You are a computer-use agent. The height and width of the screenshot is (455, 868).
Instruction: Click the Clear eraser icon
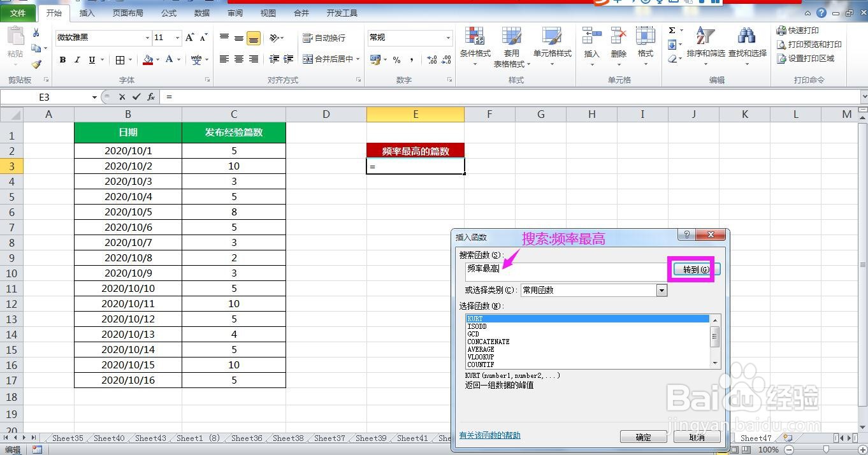pyautogui.click(x=672, y=59)
